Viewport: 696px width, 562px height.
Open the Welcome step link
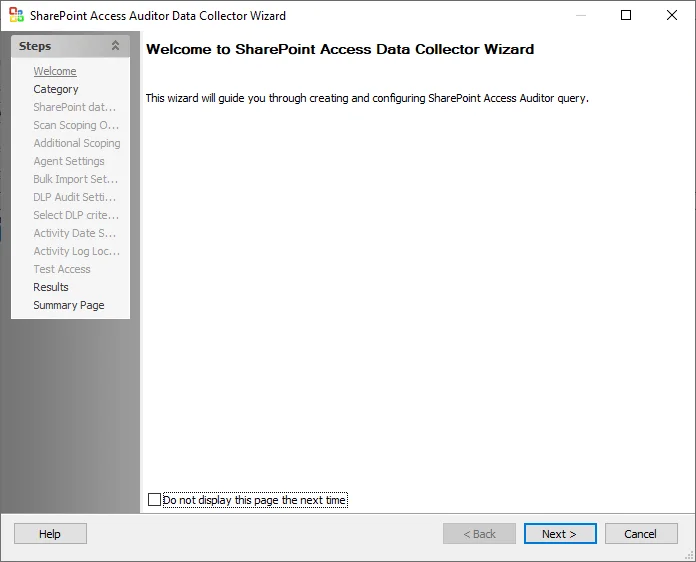point(55,71)
